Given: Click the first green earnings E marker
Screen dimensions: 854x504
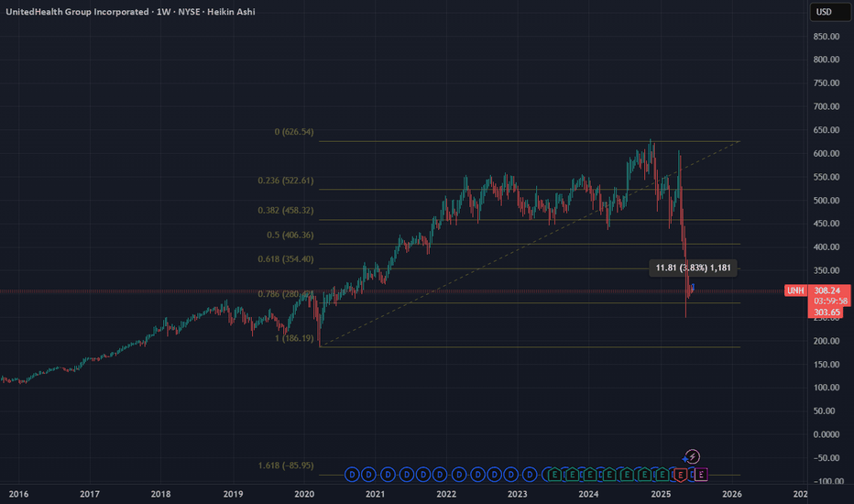Looking at the screenshot, I should click(x=553, y=475).
